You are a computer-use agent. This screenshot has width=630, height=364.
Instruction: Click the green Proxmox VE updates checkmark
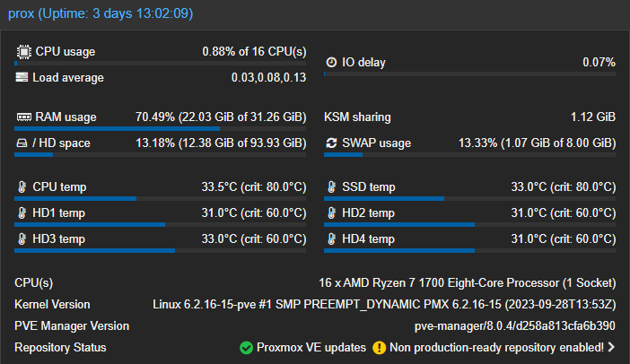pyautogui.click(x=246, y=348)
